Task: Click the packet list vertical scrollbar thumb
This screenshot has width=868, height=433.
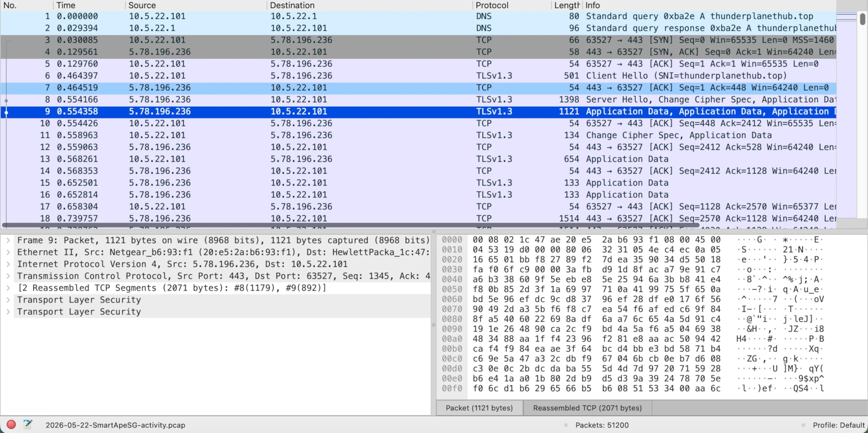Action: click(x=863, y=19)
